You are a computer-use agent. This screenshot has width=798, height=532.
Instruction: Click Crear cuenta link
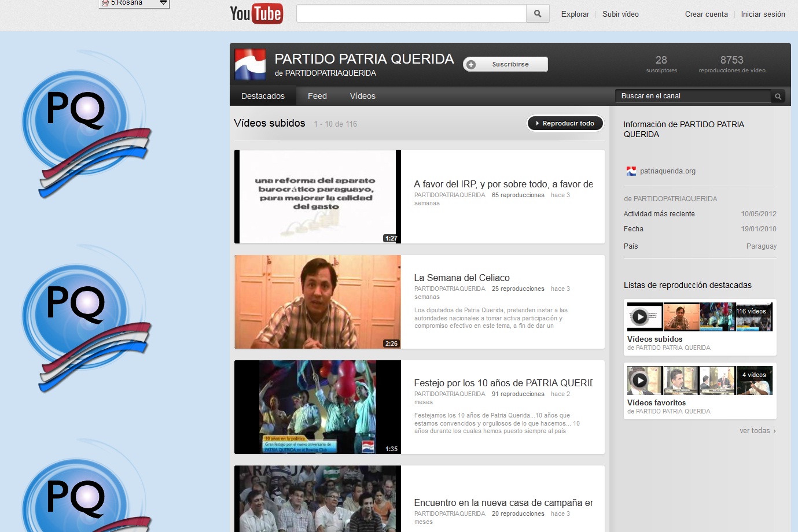707,14
